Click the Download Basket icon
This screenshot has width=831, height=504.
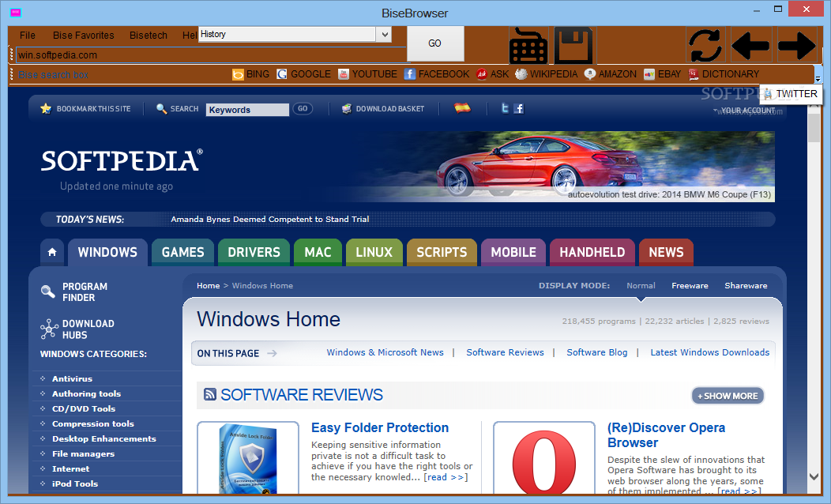(x=347, y=109)
